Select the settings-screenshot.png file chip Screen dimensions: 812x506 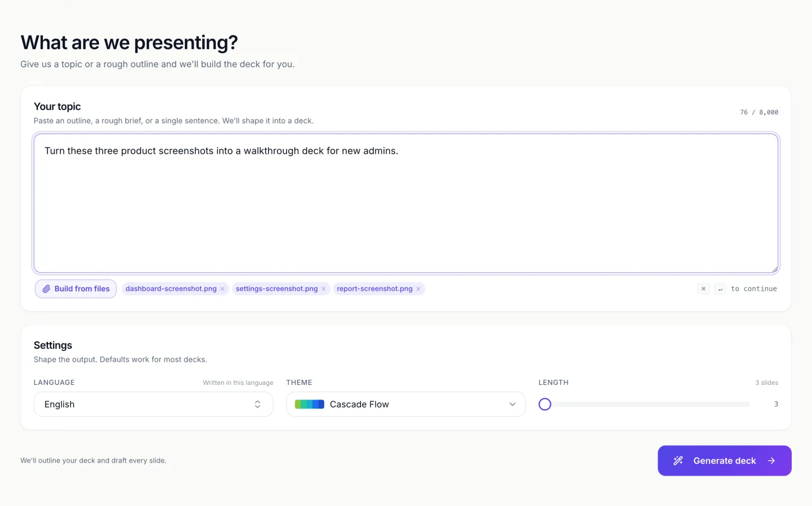[281, 289]
